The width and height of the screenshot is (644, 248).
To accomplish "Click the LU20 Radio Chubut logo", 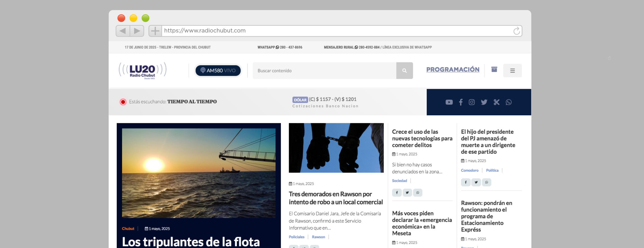I will (143, 71).
